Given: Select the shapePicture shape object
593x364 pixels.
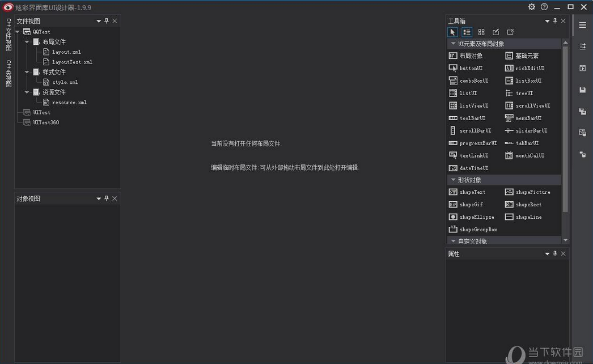Looking at the screenshot, I should (528, 192).
